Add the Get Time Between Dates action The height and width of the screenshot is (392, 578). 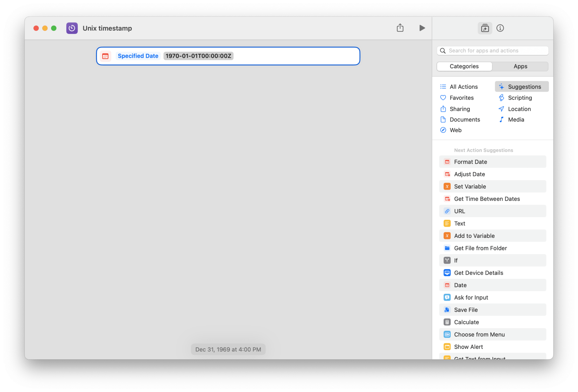[x=487, y=198]
